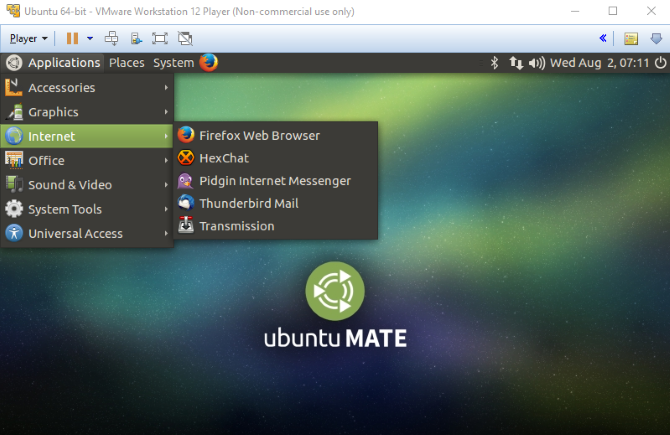Open the Places menu in the panel
The width and height of the screenshot is (670, 435).
click(x=127, y=62)
